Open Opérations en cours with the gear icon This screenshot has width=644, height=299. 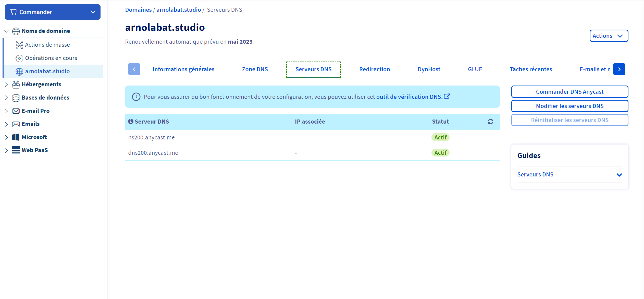click(x=51, y=58)
